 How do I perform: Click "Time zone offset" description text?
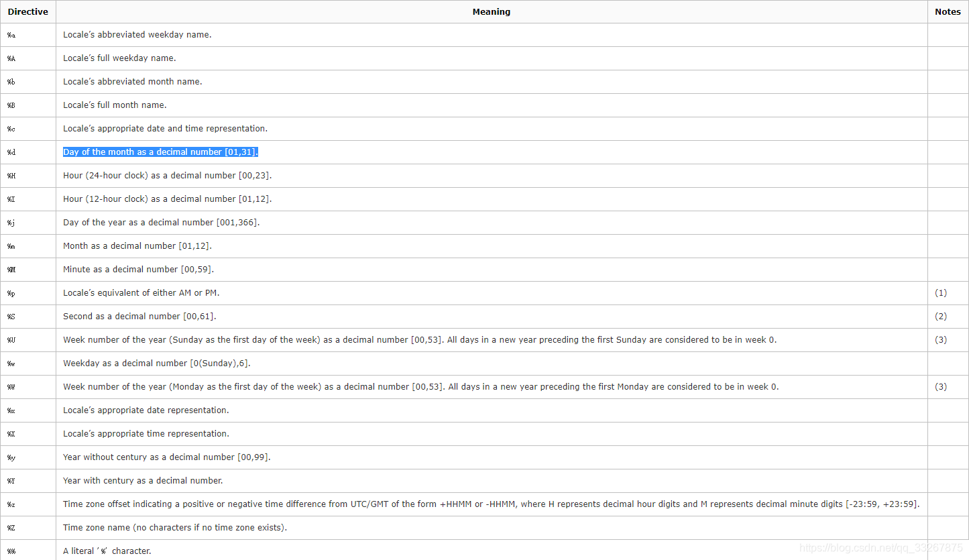pos(492,504)
